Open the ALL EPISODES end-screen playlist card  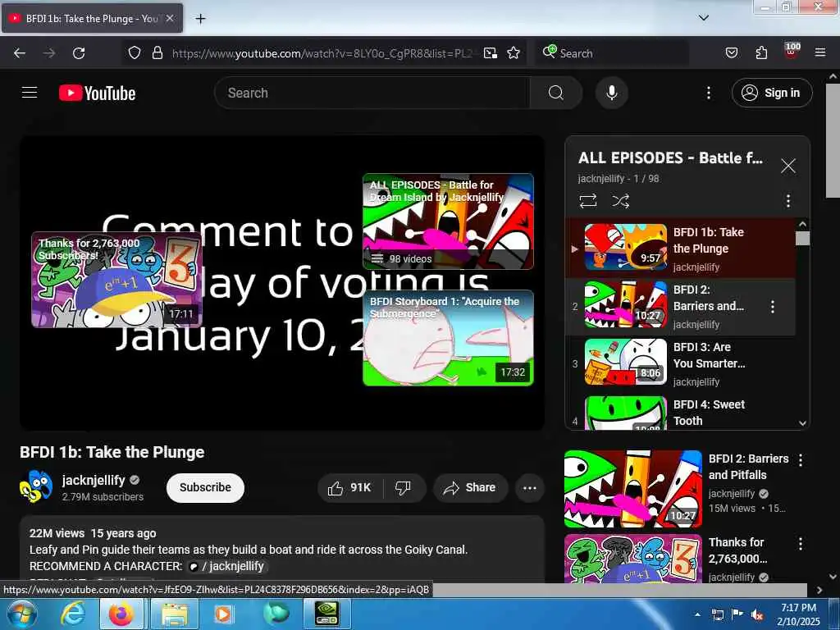click(x=448, y=221)
